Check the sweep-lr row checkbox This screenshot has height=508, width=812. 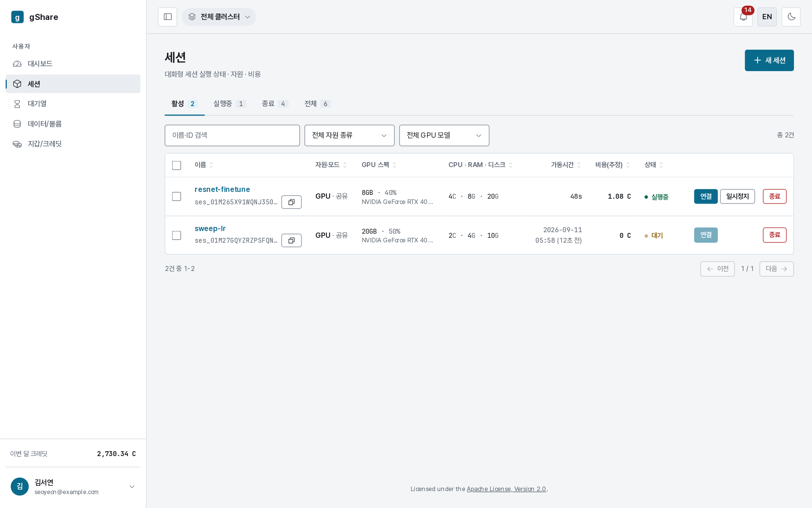point(176,235)
